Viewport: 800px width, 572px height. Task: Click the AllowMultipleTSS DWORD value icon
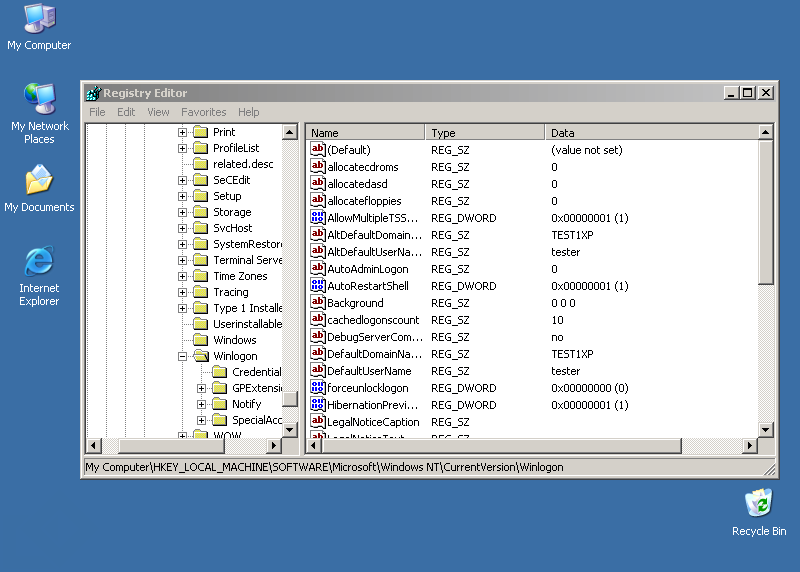pos(317,217)
